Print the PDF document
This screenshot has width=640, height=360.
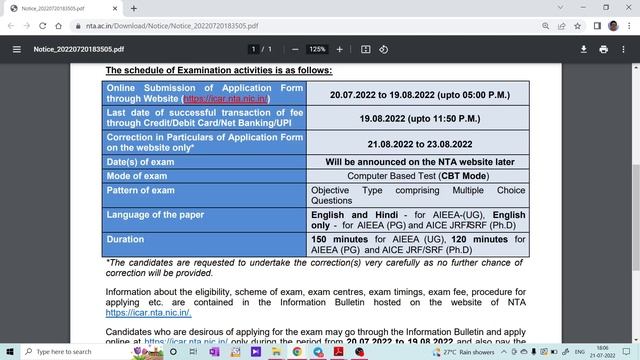[604, 49]
